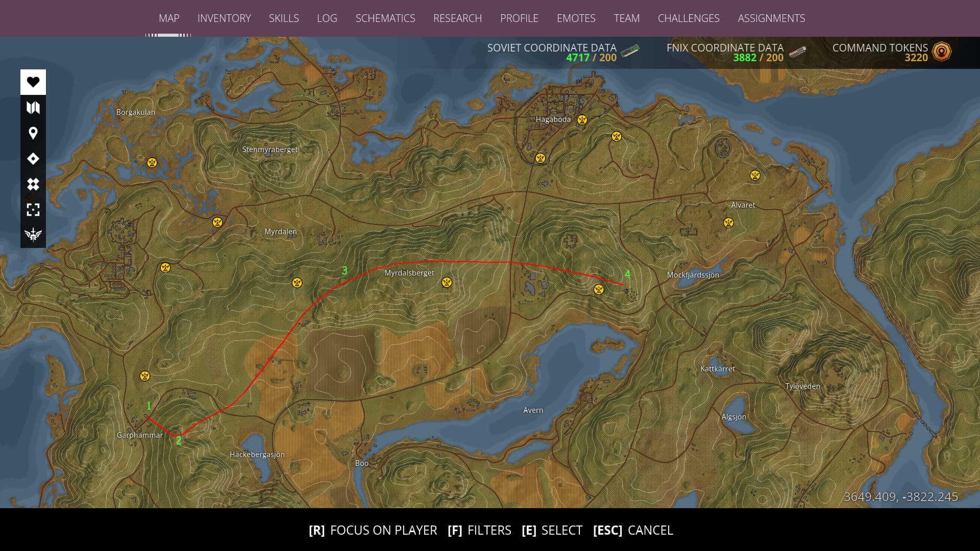Click the Hagaboda place name
This screenshot has height=551, width=980.
pyautogui.click(x=553, y=119)
